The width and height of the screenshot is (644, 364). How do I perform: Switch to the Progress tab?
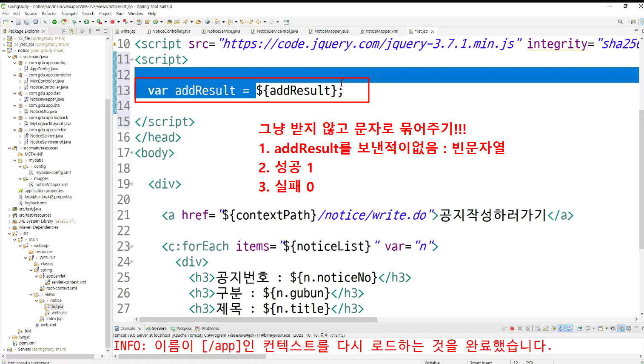tap(181, 329)
